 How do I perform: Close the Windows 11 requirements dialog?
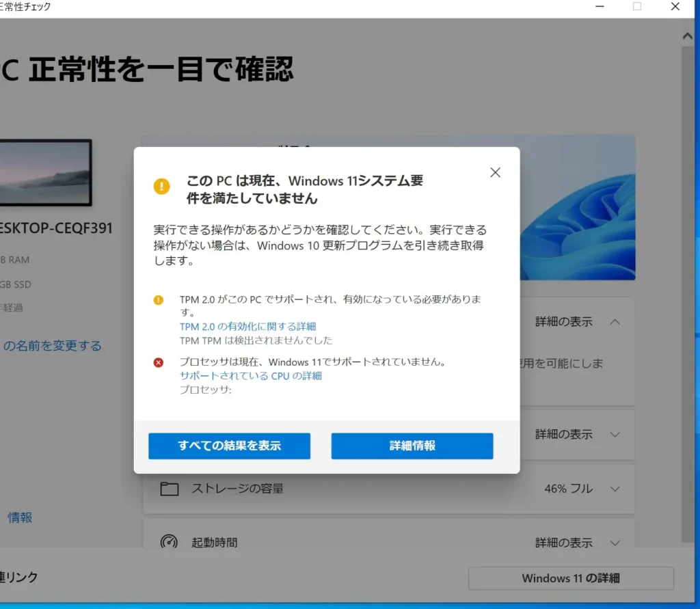click(495, 172)
